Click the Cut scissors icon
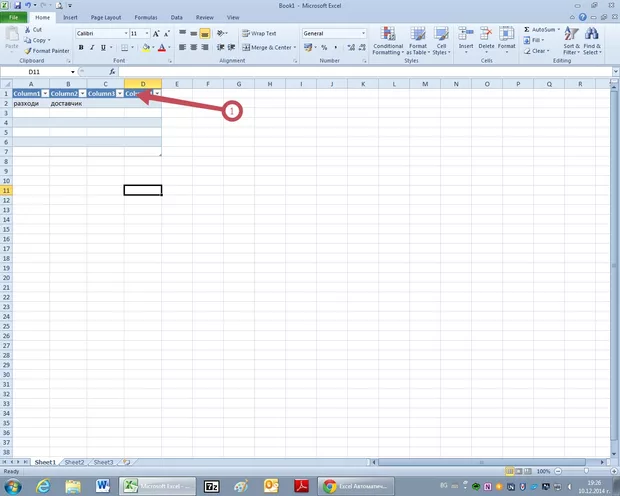This screenshot has height=496, width=620. [x=27, y=30]
